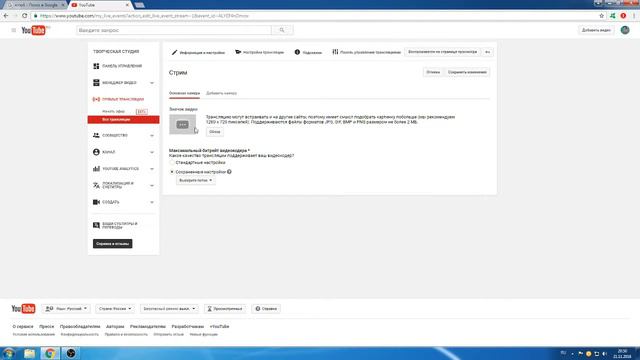Open Панель управления dashboard in sidebar

[122, 66]
